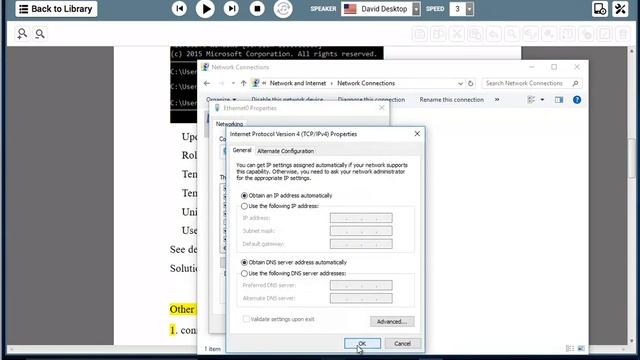Switch to large icons view in status bar
This screenshot has height=360, width=640.
(x=581, y=348)
